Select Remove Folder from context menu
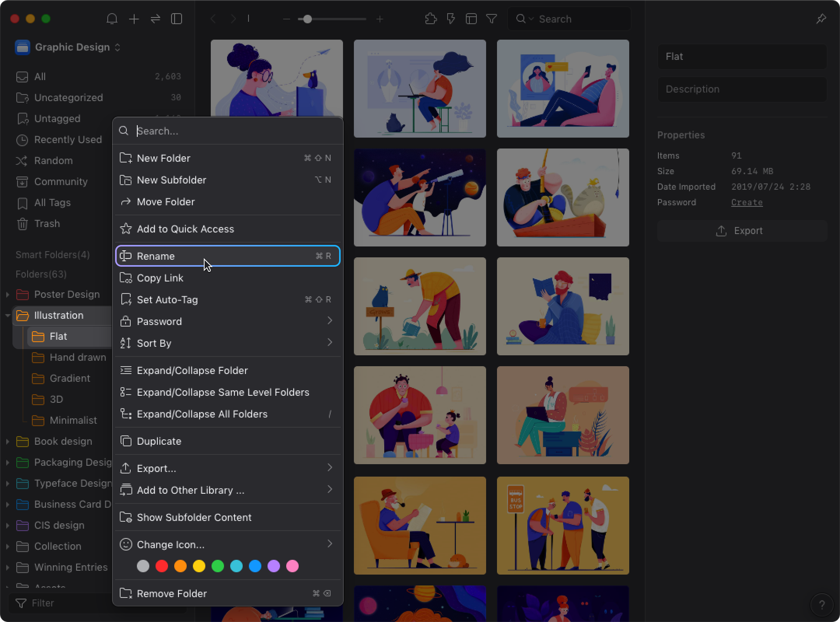 172,593
